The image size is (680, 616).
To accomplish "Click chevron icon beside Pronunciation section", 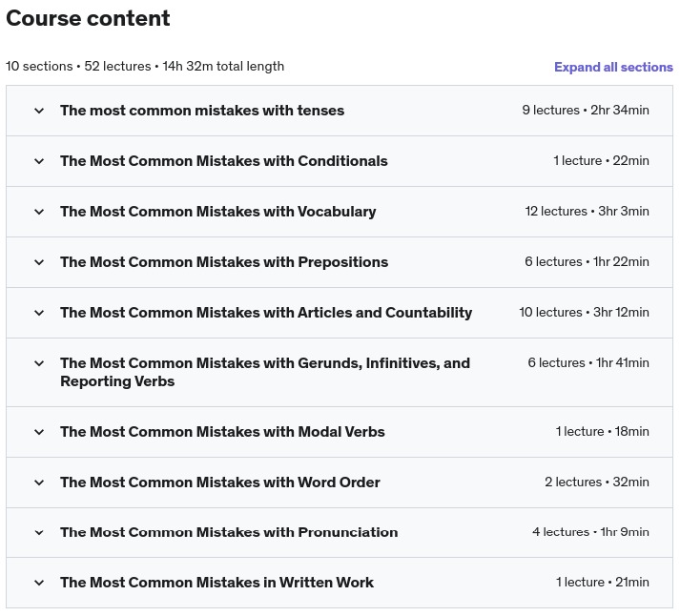I will pyautogui.click(x=39, y=532).
